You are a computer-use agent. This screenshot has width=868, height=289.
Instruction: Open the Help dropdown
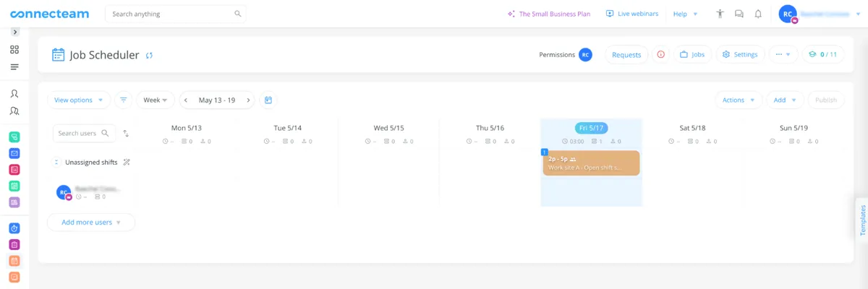coord(685,14)
